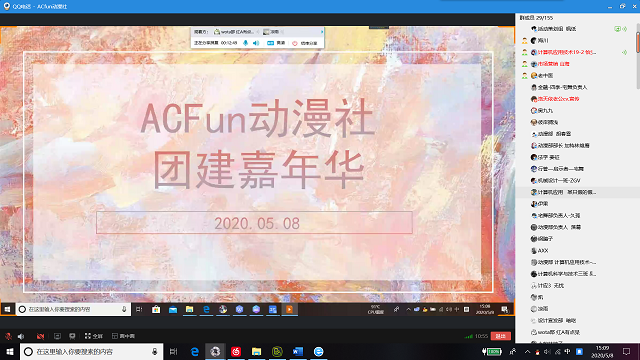Image resolution: width=640 pixels, height=360 pixels.
Task: Open NetEase Cloud Music from taskbar
Action: click(236, 351)
